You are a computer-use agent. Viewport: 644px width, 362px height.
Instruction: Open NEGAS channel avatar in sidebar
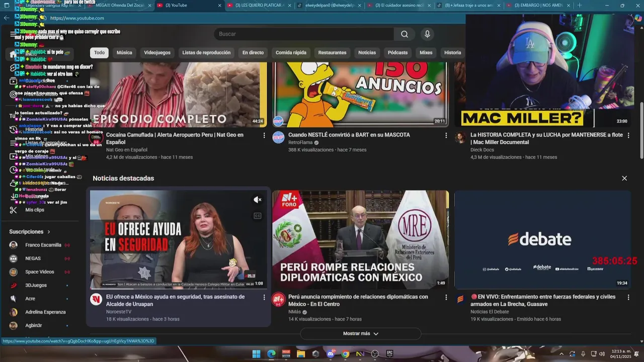(14, 258)
